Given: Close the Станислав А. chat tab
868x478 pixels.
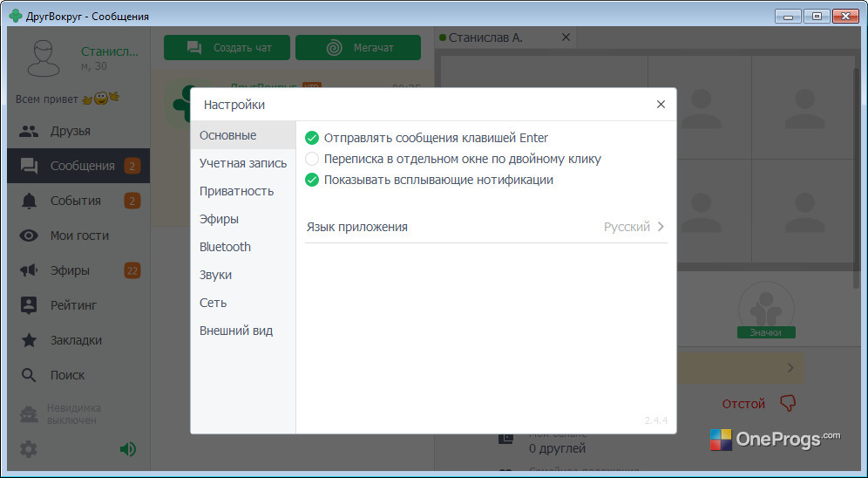Looking at the screenshot, I should click(x=566, y=38).
